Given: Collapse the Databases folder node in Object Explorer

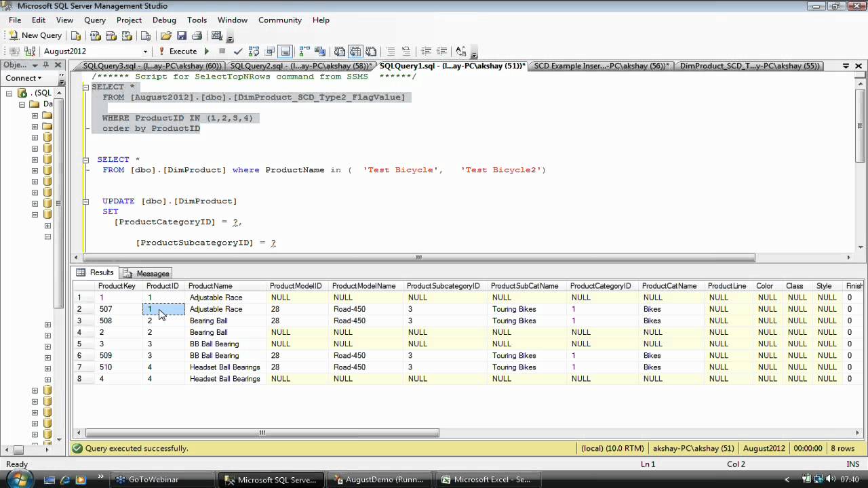Looking at the screenshot, I should pyautogui.click(x=22, y=104).
